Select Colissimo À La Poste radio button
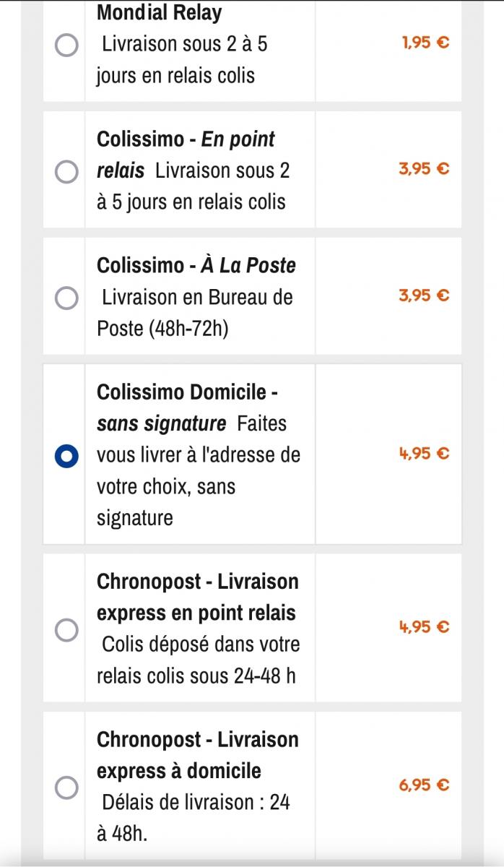 [67, 298]
